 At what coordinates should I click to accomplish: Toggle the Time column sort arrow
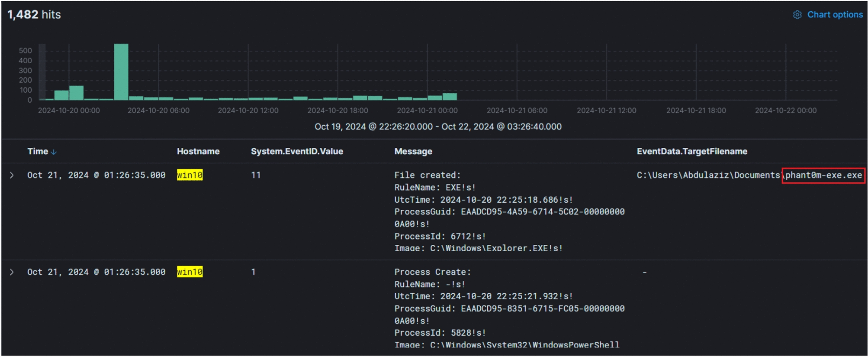click(x=54, y=152)
